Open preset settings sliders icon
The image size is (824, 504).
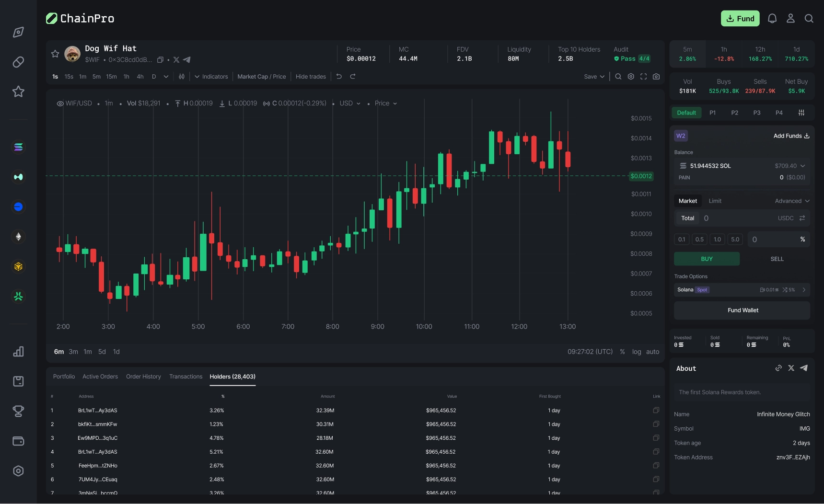[801, 113]
